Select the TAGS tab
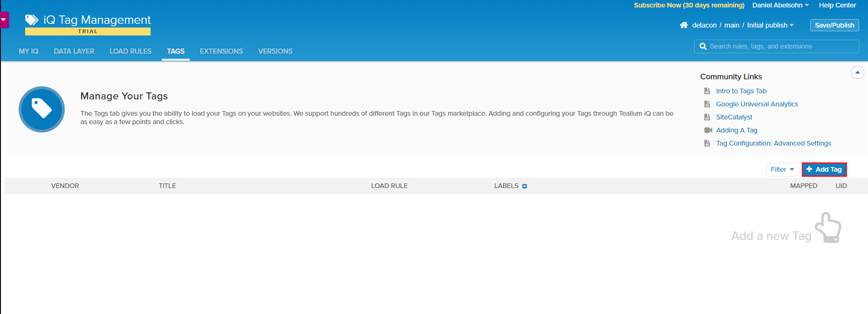The width and height of the screenshot is (868, 314). 176,51
